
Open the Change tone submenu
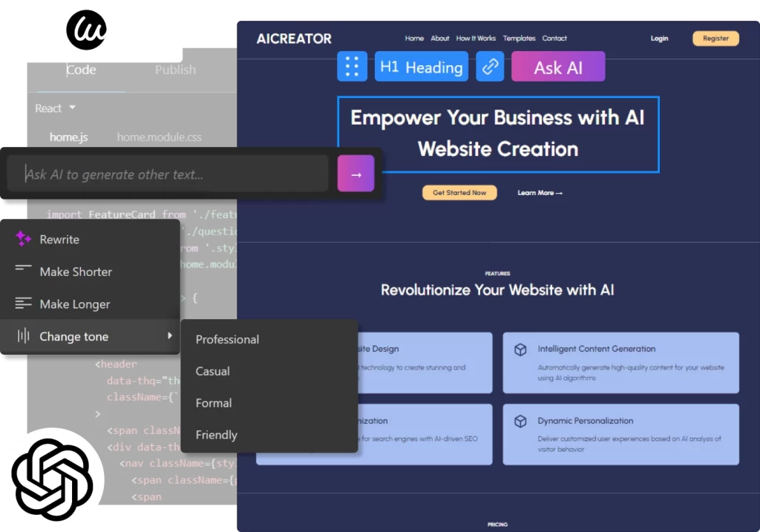90,336
